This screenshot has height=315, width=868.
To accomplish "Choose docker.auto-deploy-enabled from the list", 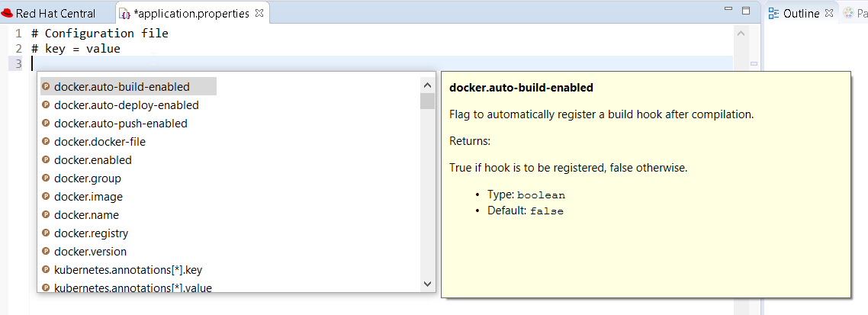I will pos(126,105).
